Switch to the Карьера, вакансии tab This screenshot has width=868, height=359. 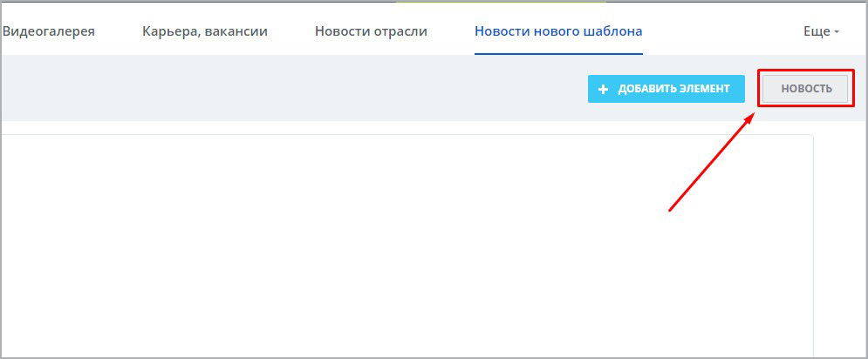[x=204, y=31]
